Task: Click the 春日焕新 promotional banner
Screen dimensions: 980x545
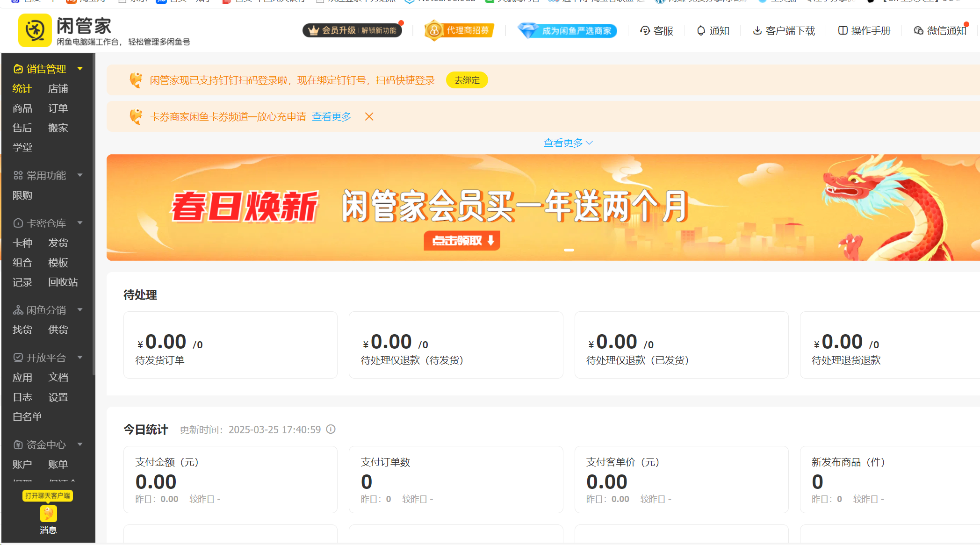Action: click(x=543, y=208)
